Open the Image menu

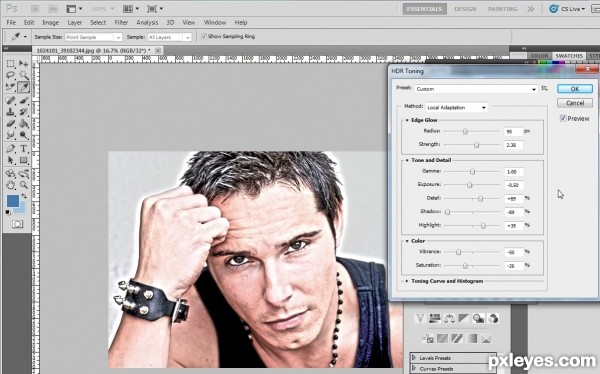[x=50, y=23]
